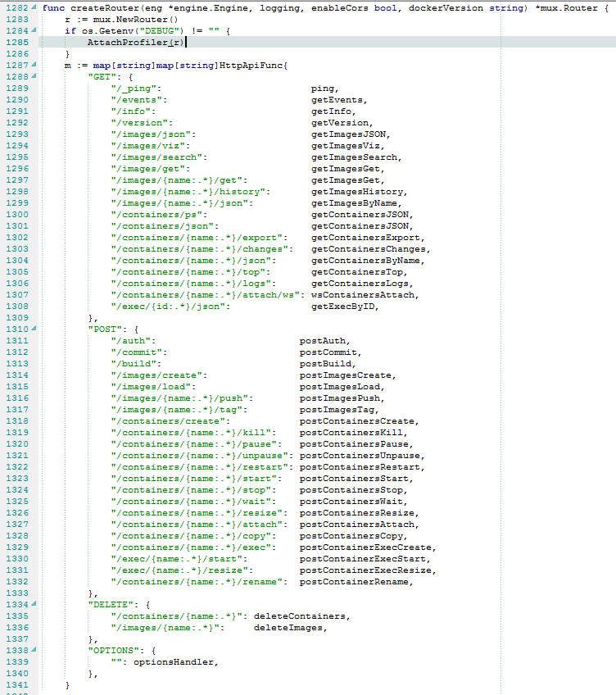The height and width of the screenshot is (695, 616).
Task: Click postContainersCreate handler
Action: pos(357,421)
